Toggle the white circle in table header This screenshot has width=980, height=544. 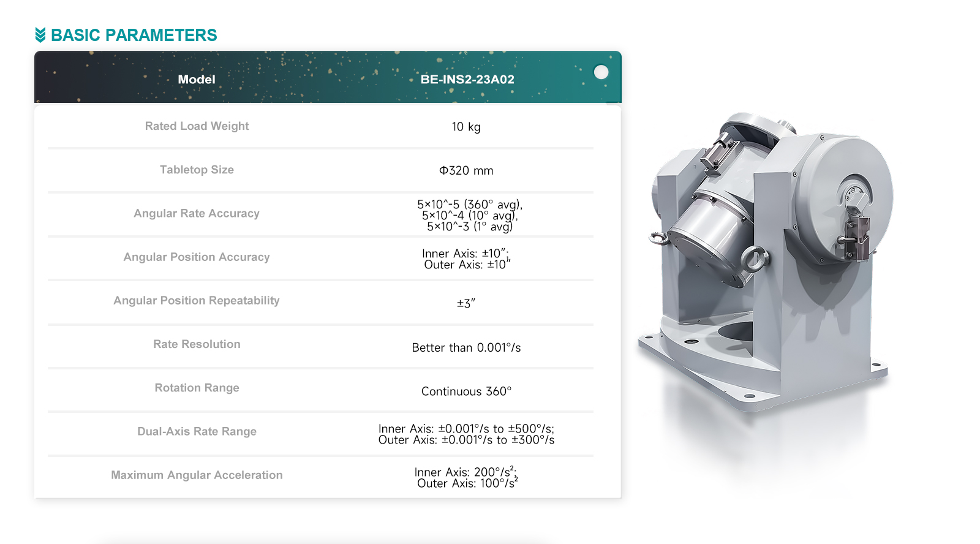click(601, 72)
